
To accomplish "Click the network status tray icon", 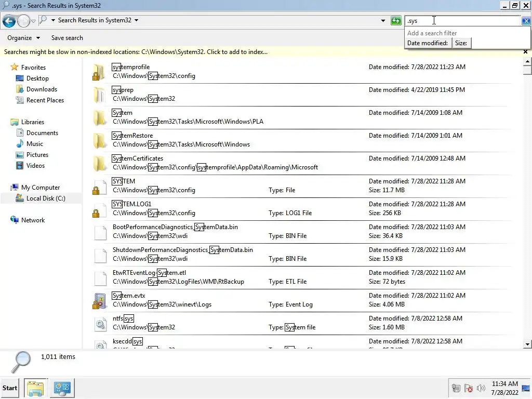I will pyautogui.click(x=456, y=388).
